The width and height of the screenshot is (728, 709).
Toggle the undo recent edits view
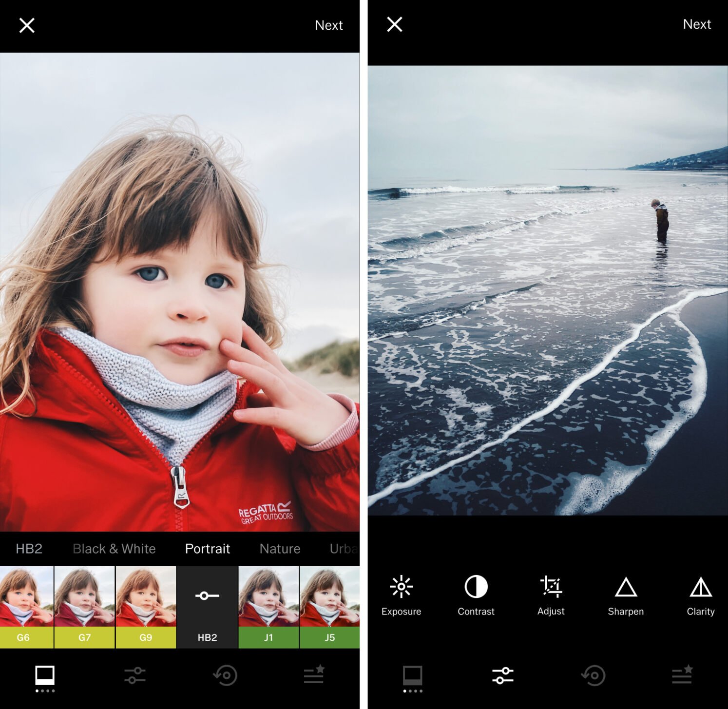(x=226, y=675)
